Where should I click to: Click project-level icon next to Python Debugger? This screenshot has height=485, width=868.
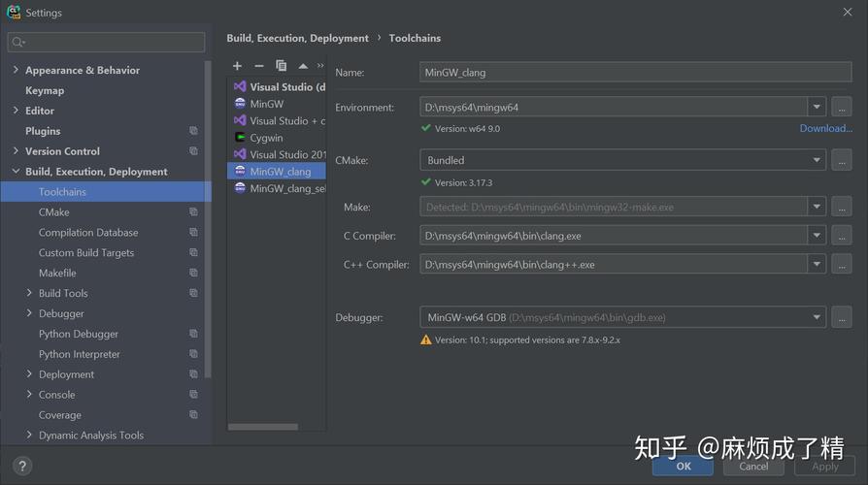[x=193, y=334]
